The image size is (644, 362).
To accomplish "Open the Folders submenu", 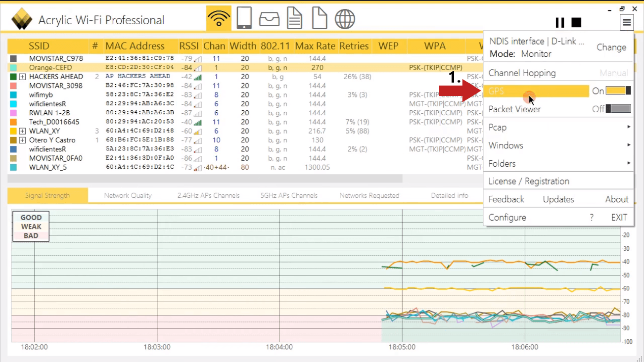I will 558,163.
